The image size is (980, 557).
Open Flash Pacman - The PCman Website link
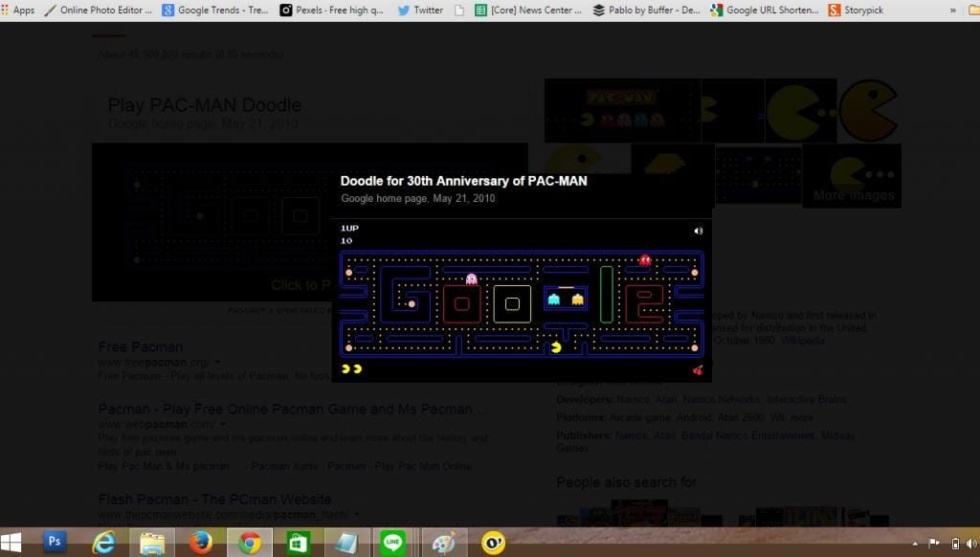tap(214, 499)
